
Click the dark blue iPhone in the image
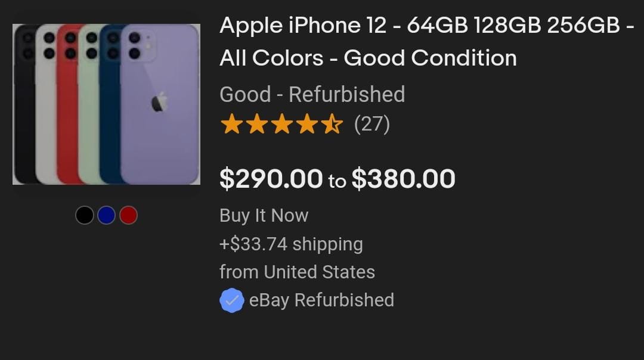tap(110, 119)
